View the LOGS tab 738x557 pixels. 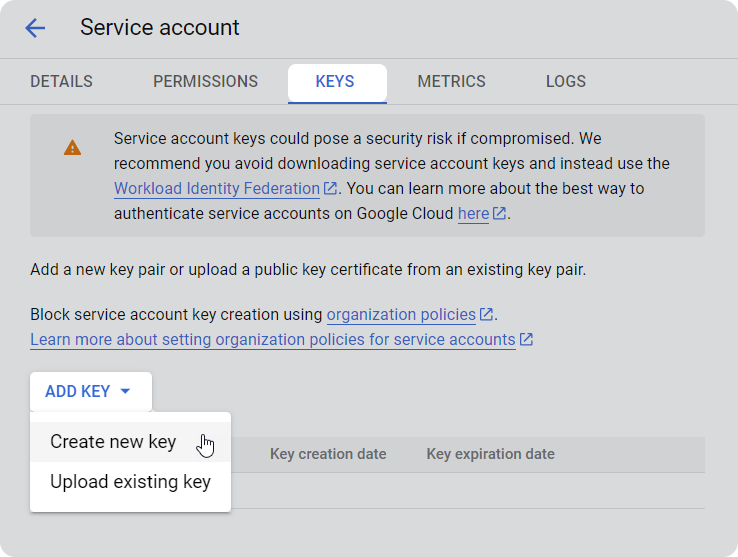(x=566, y=81)
